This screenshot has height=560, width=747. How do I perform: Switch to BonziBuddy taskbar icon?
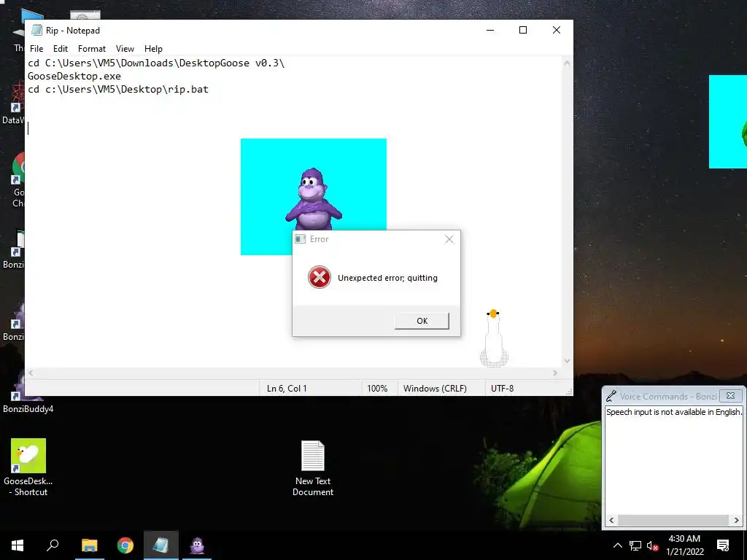[x=197, y=545]
